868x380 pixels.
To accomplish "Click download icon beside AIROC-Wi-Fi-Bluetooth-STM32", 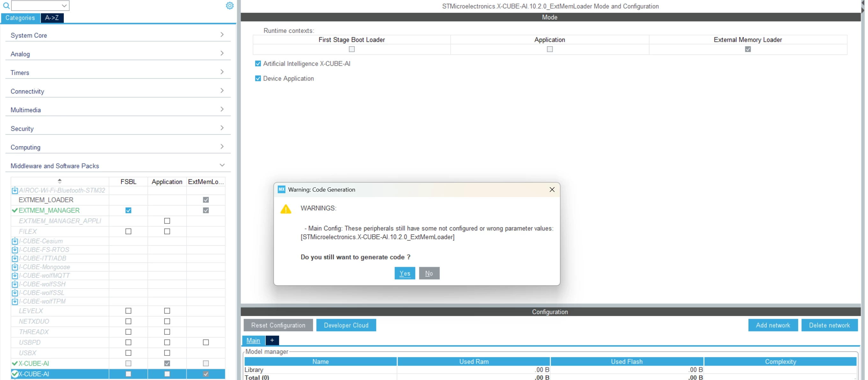I will 15,190.
